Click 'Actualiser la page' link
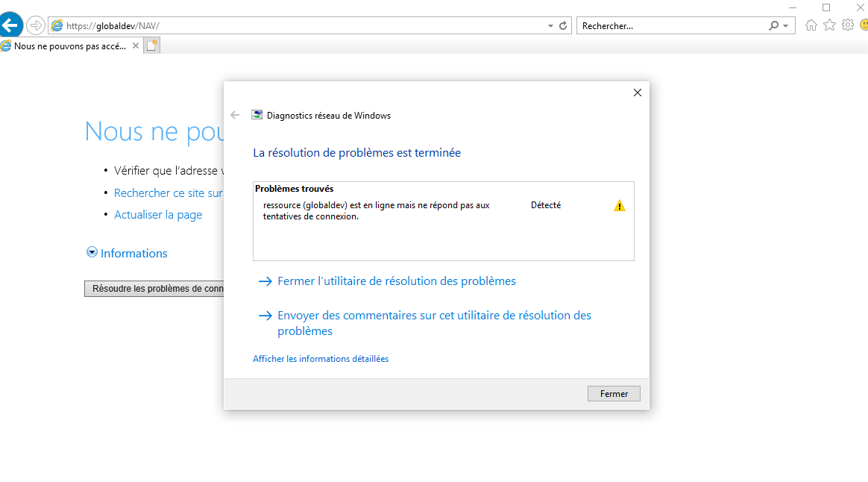The height and width of the screenshot is (482, 868). pyautogui.click(x=158, y=214)
